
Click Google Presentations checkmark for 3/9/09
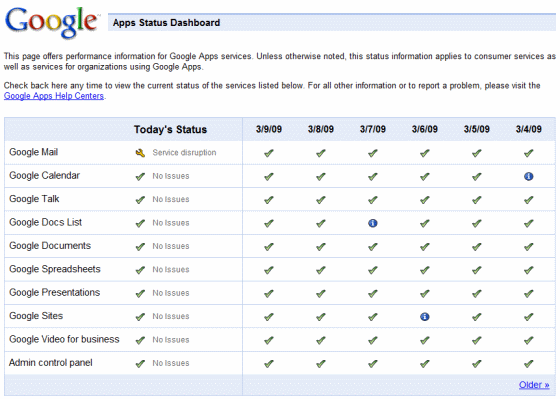(269, 293)
